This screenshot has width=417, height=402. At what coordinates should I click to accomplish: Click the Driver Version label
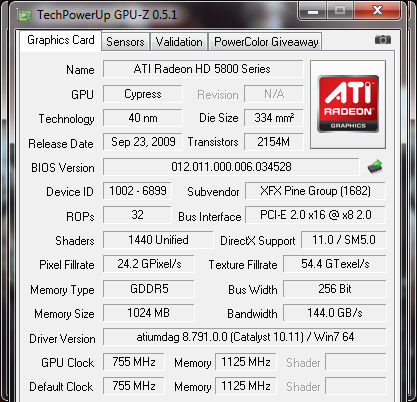pos(62,339)
